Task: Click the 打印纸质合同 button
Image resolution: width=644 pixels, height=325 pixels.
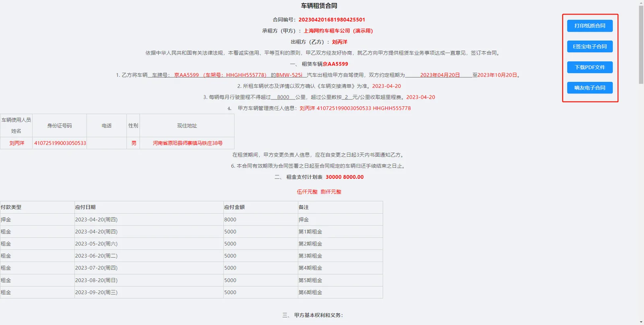Action: pyautogui.click(x=590, y=26)
